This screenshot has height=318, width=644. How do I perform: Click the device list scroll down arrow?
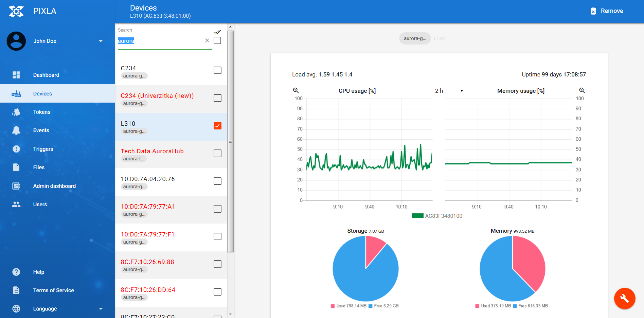pyautogui.click(x=230, y=315)
